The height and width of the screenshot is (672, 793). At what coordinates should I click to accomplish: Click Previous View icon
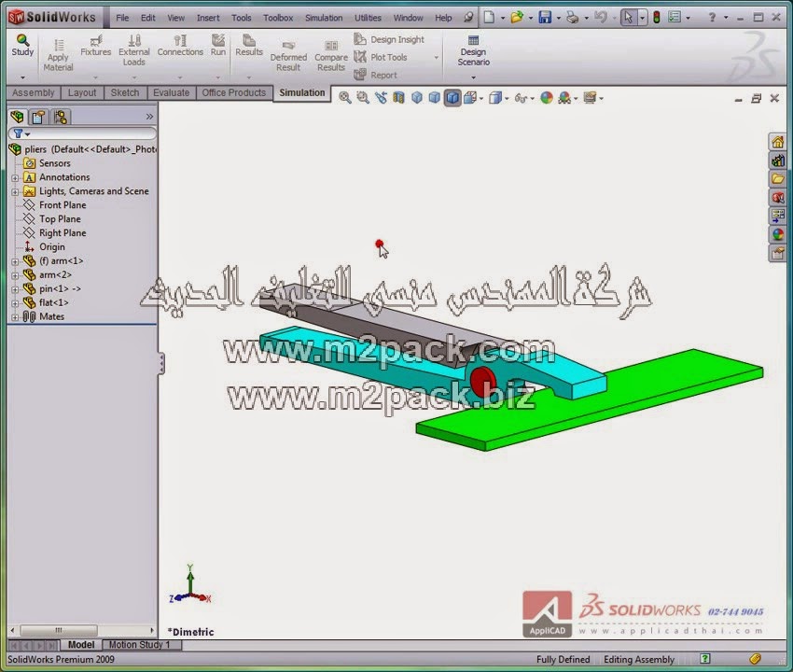pos(381,98)
